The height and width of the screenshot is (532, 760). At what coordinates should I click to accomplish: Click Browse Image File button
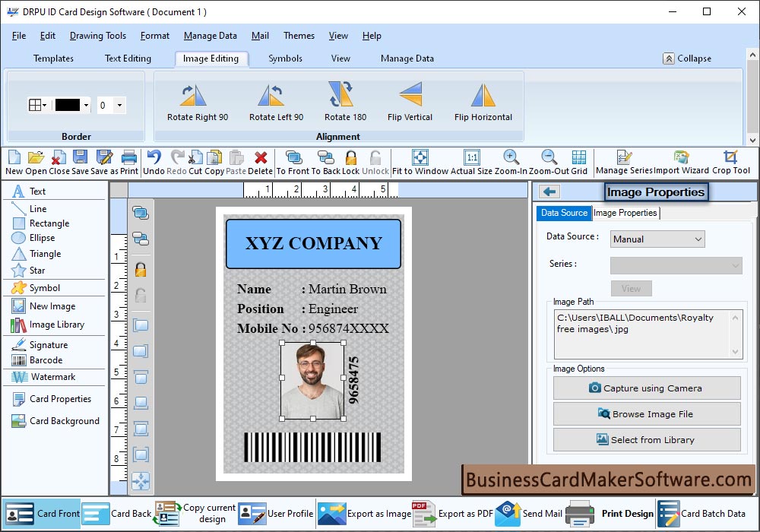(x=647, y=414)
